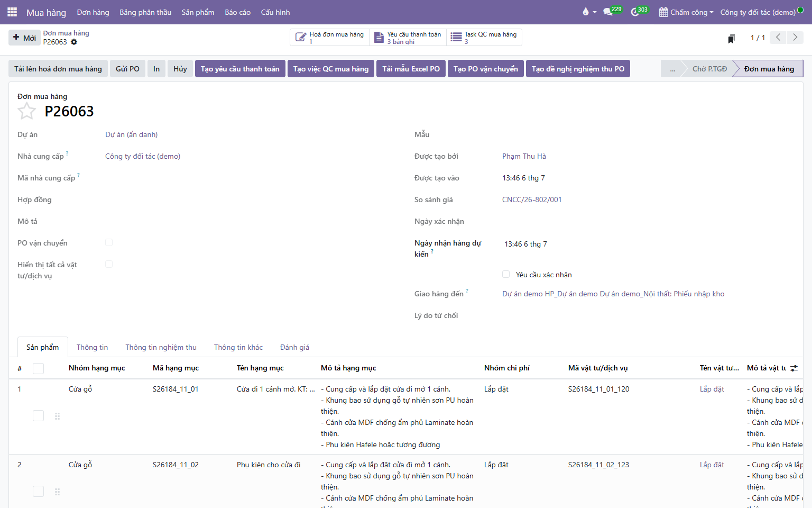The height and width of the screenshot is (508, 812).
Task: Enable the Yêu cầu xác nhận checkbox
Action: [x=506, y=274]
